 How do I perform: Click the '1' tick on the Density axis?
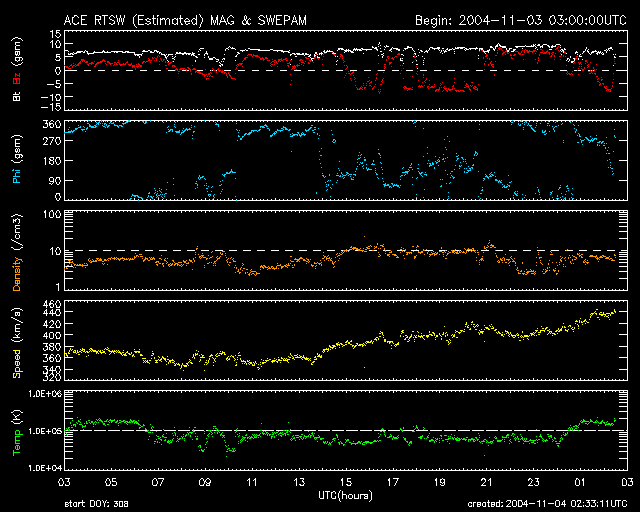tap(58, 287)
